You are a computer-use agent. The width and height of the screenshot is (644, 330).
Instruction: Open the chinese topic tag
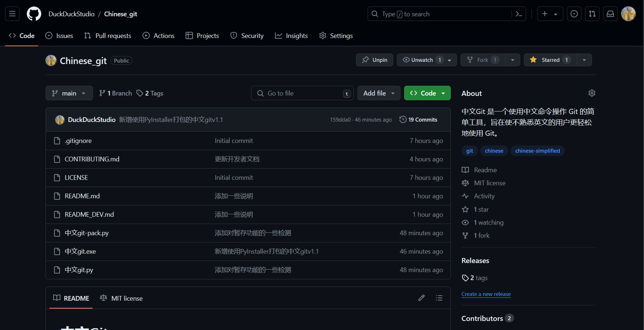[494, 151]
